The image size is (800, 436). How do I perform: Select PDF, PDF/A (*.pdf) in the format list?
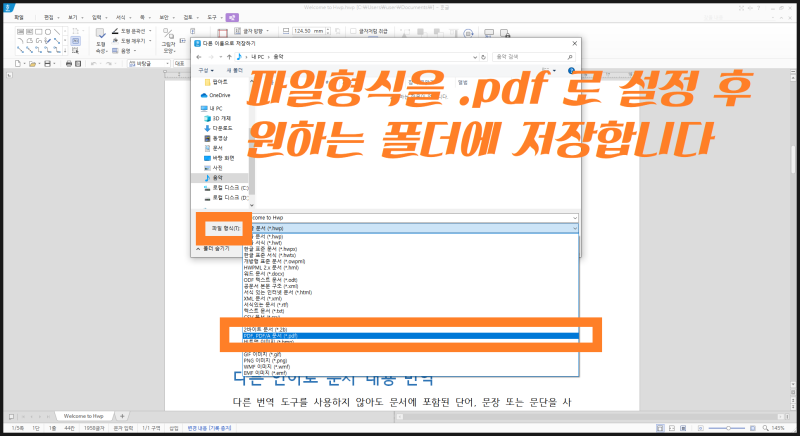click(x=411, y=336)
